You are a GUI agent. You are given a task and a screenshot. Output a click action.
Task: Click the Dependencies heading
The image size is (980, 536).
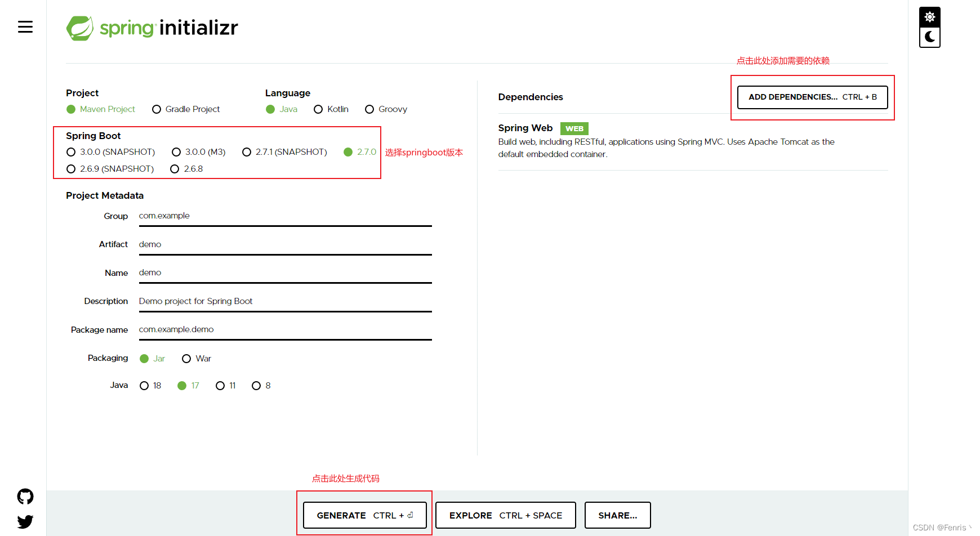(x=531, y=97)
